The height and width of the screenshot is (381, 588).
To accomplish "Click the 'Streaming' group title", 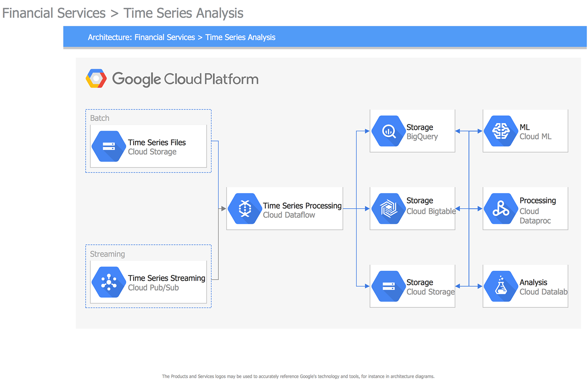I will [107, 254].
